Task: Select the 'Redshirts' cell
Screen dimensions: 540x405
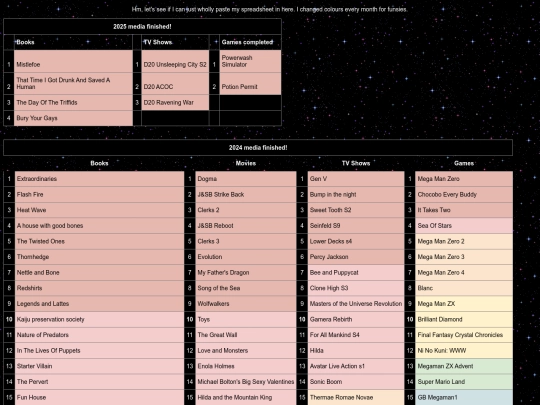Action: tap(99, 288)
